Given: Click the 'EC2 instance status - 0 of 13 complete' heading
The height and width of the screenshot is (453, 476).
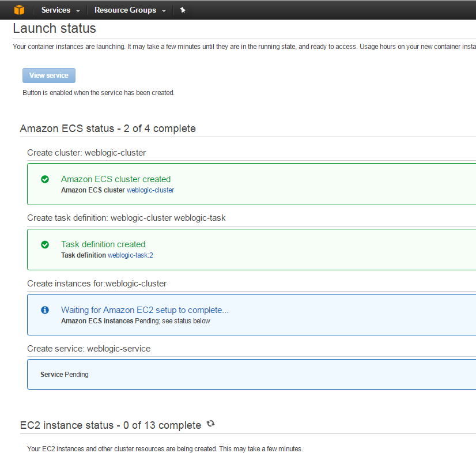Looking at the screenshot, I should [x=111, y=425].
